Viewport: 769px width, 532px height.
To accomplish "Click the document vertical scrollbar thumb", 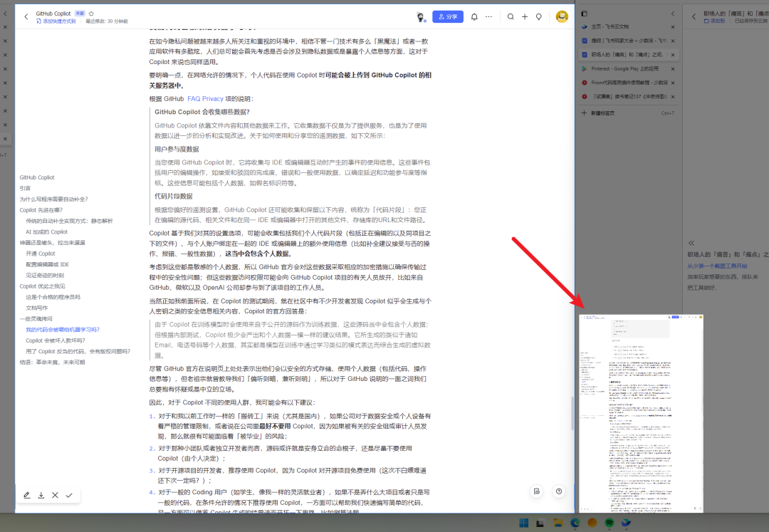I will pyautogui.click(x=572, y=413).
